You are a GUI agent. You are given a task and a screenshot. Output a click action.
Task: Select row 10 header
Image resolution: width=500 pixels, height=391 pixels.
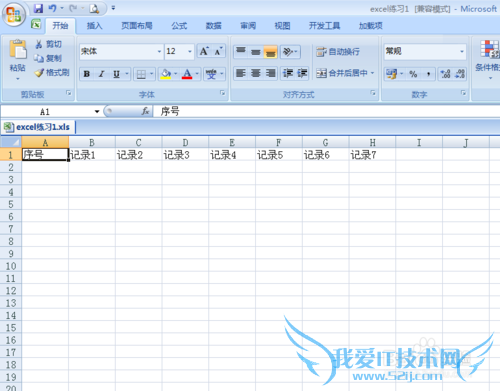(x=11, y=266)
